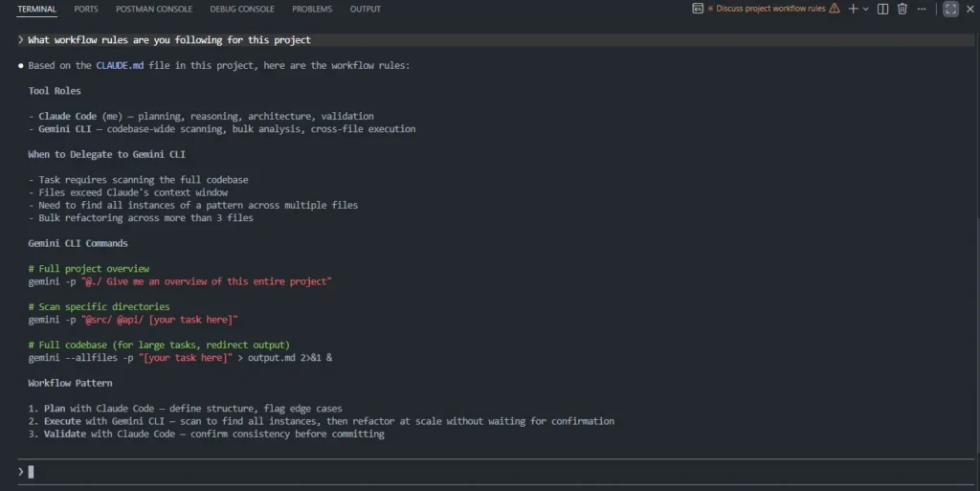This screenshot has height=491, width=980.
Task: Click the CLAUDE.md file link
Action: pyautogui.click(x=120, y=66)
